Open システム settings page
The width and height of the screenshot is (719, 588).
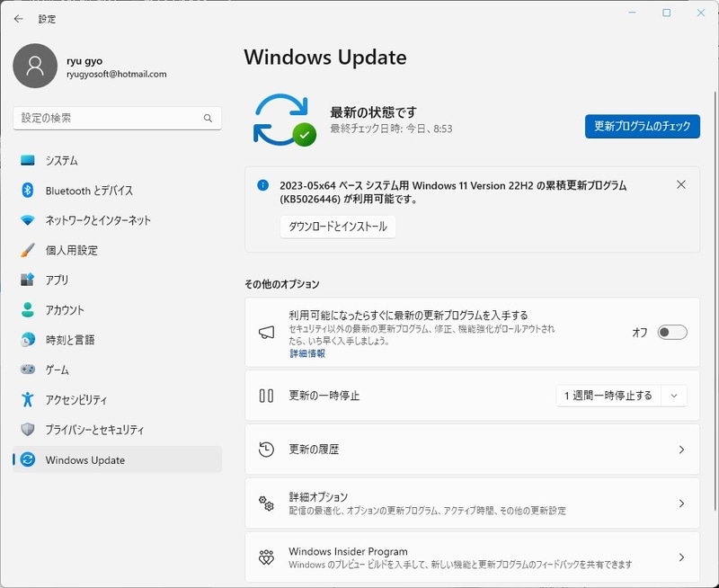(118, 161)
